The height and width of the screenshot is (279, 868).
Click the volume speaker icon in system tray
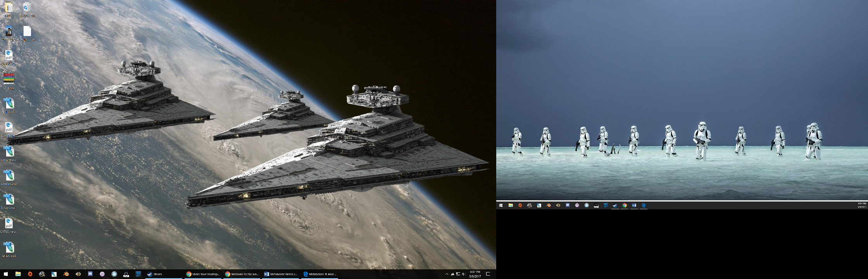[x=464, y=274]
